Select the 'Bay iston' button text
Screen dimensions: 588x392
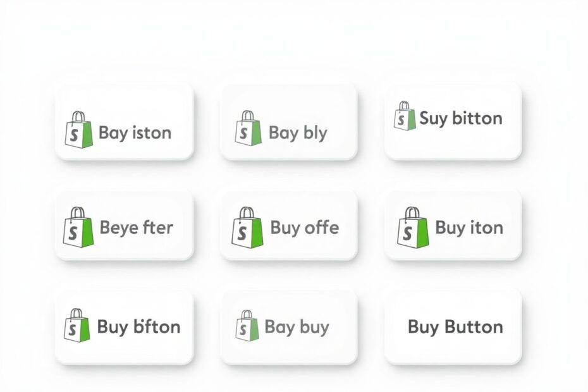pos(135,133)
